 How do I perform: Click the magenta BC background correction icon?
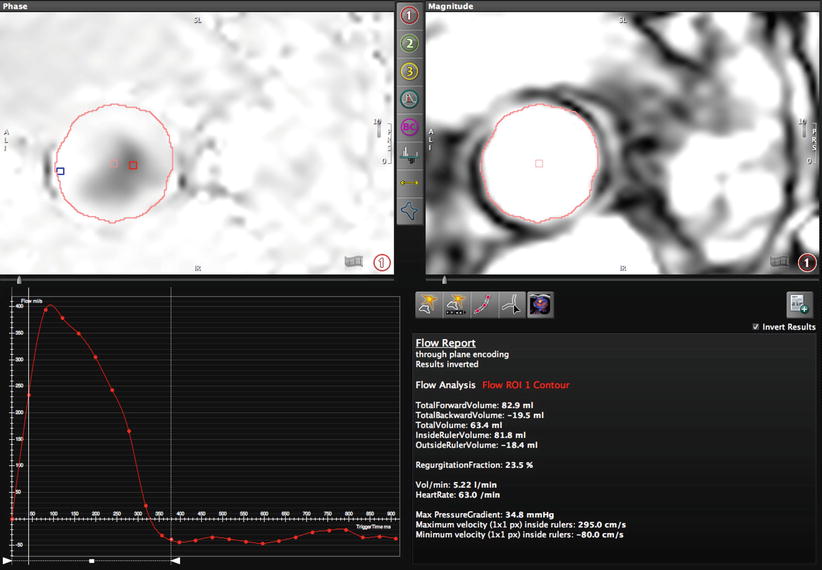409,127
